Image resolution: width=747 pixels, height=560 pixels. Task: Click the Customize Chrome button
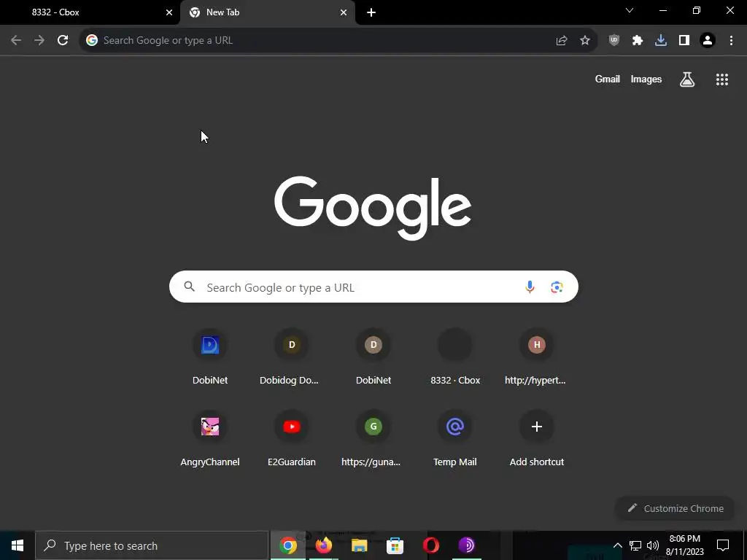pyautogui.click(x=675, y=508)
